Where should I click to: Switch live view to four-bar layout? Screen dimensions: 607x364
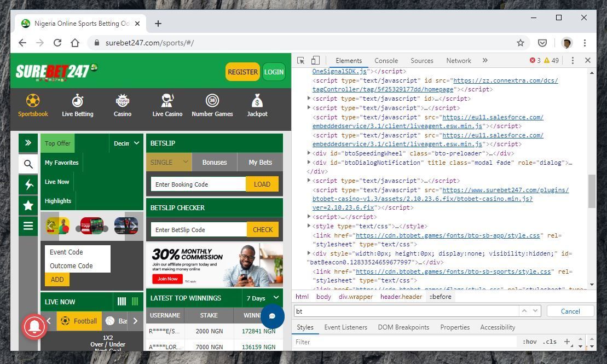tap(122, 302)
